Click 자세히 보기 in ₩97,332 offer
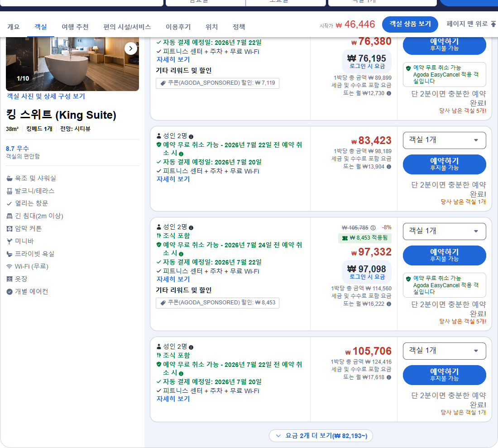498x448 pixels. [173, 279]
